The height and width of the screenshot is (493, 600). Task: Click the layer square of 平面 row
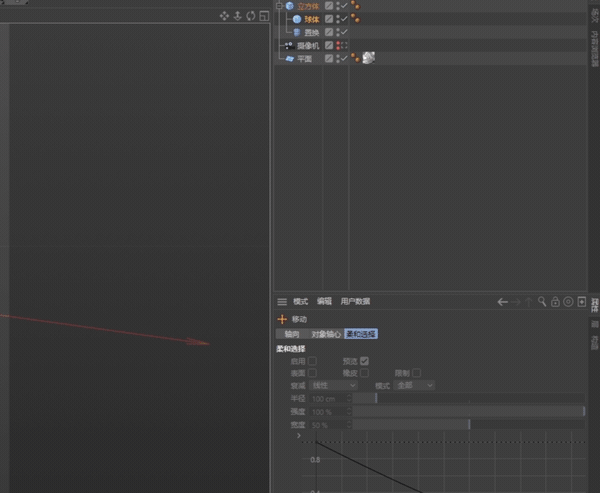[329, 58]
